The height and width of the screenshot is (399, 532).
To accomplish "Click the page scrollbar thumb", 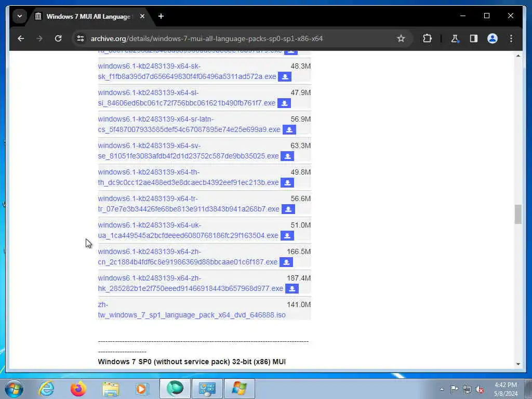I will (x=518, y=214).
